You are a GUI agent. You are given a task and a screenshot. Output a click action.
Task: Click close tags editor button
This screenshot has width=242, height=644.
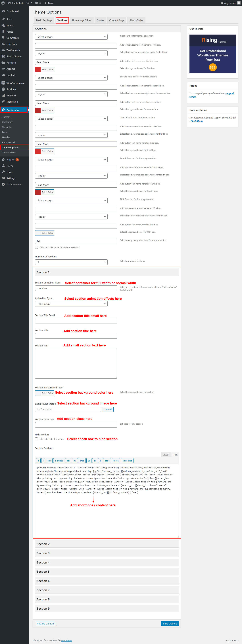127,461
